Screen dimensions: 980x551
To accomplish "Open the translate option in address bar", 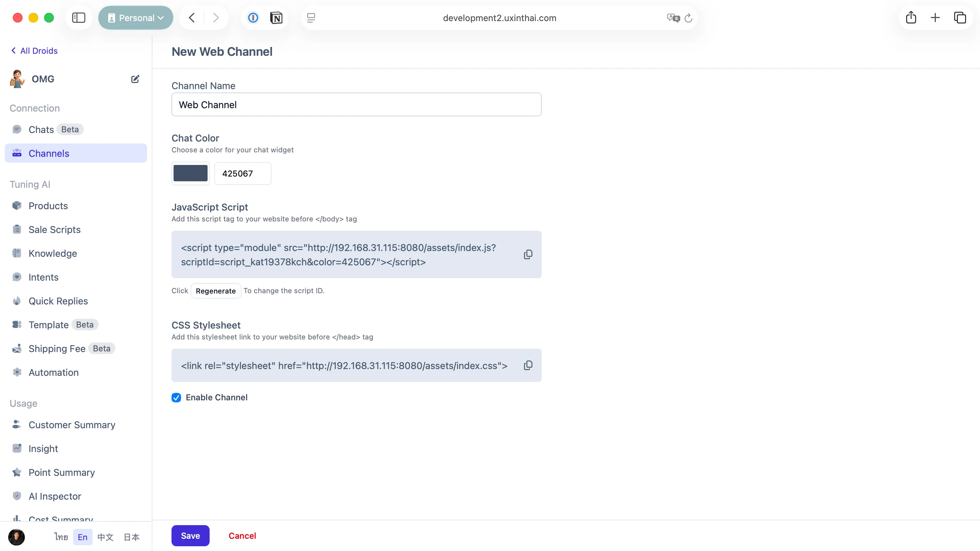I will pos(673,17).
